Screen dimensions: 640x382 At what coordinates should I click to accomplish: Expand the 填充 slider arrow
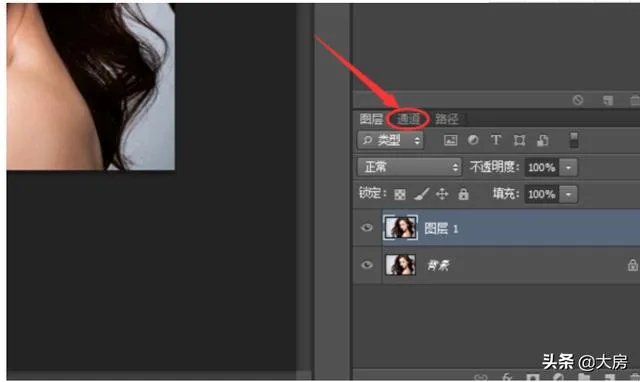[x=568, y=194]
